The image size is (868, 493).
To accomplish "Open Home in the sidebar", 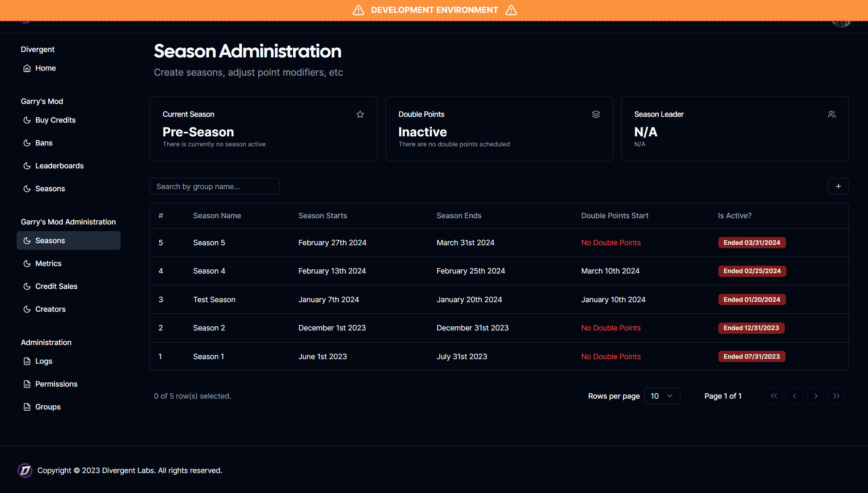I will (x=45, y=68).
